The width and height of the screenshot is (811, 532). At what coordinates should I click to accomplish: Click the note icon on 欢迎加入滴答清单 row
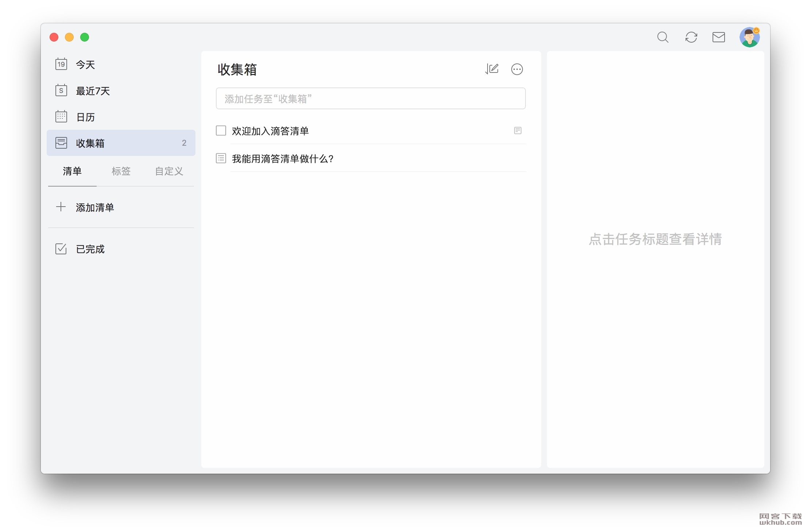click(517, 130)
